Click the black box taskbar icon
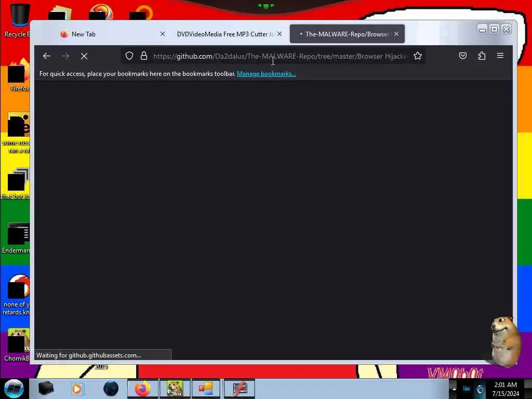This screenshot has width=532, height=399. click(x=46, y=389)
